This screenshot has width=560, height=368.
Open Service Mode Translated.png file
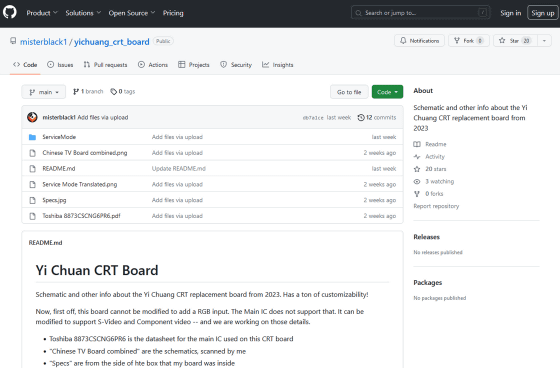[80, 184]
